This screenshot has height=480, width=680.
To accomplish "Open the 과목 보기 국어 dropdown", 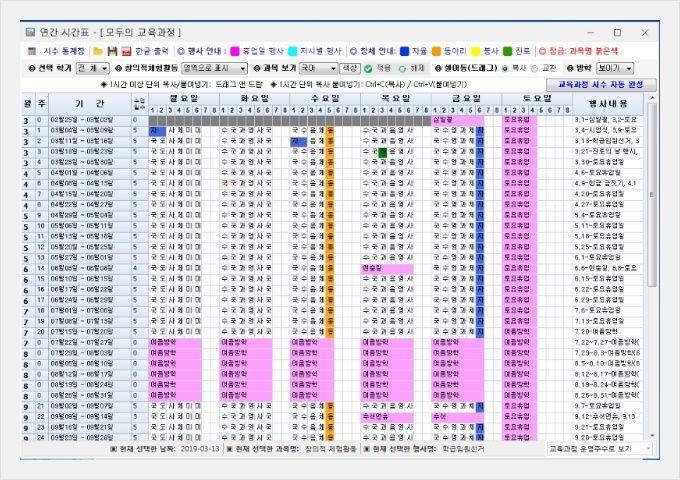I will tap(318, 69).
